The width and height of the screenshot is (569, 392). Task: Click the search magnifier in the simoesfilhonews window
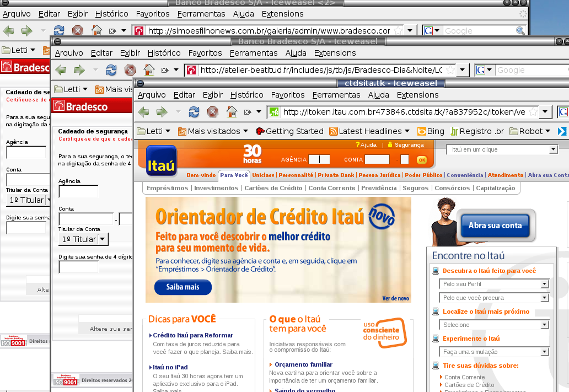point(520,31)
